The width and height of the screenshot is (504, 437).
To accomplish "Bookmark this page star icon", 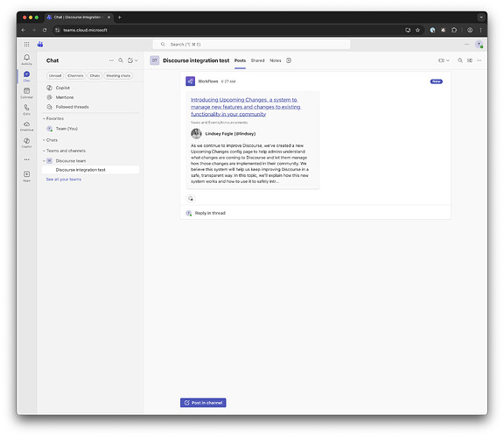I will [x=417, y=30].
